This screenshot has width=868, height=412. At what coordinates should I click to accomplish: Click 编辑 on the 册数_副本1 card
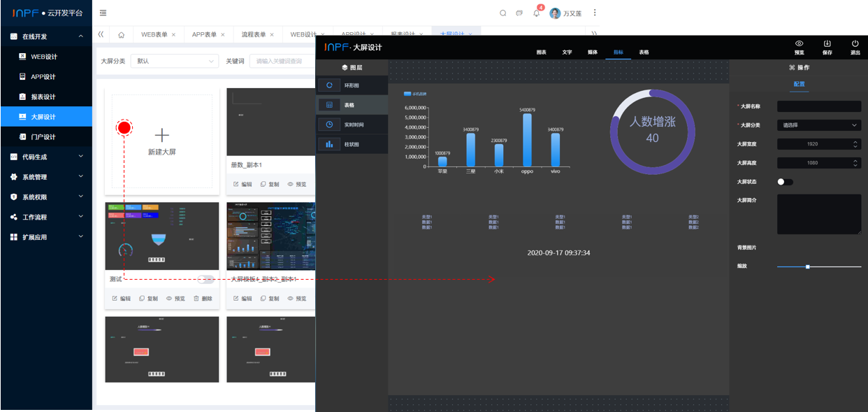(242, 184)
